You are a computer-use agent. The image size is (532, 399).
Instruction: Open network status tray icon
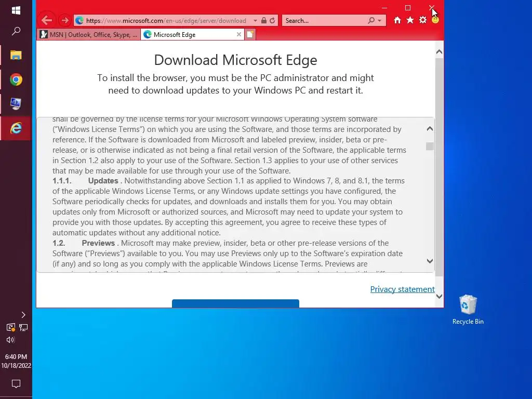pyautogui.click(x=23, y=327)
